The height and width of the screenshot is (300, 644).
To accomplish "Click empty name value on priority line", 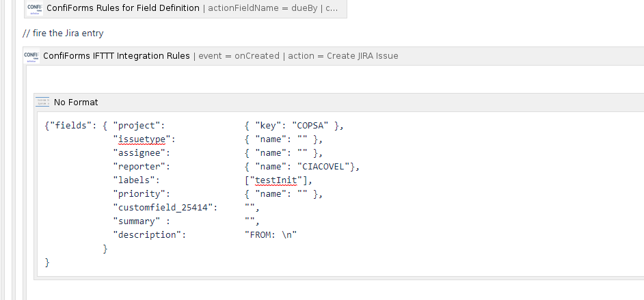I will click(302, 193).
